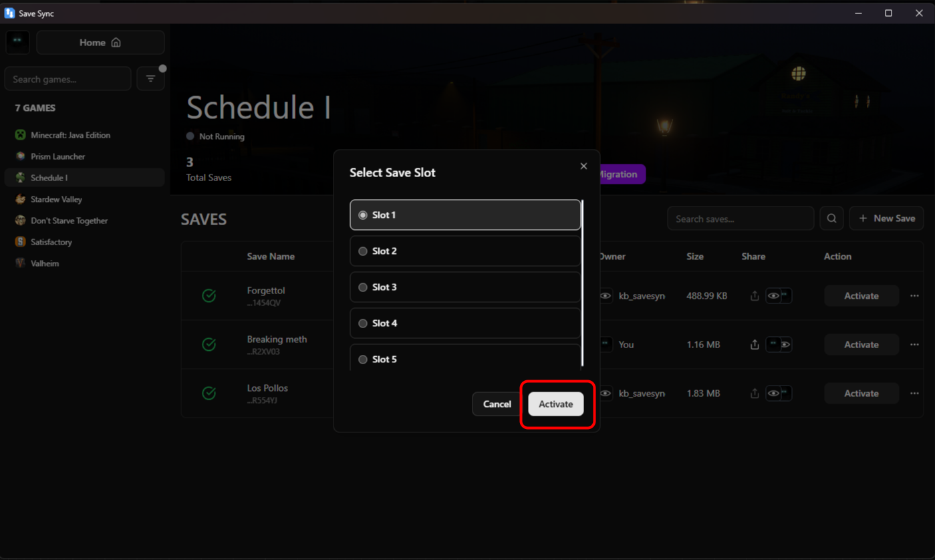The width and height of the screenshot is (935, 560).
Task: Click the owner name You
Action: click(x=626, y=344)
